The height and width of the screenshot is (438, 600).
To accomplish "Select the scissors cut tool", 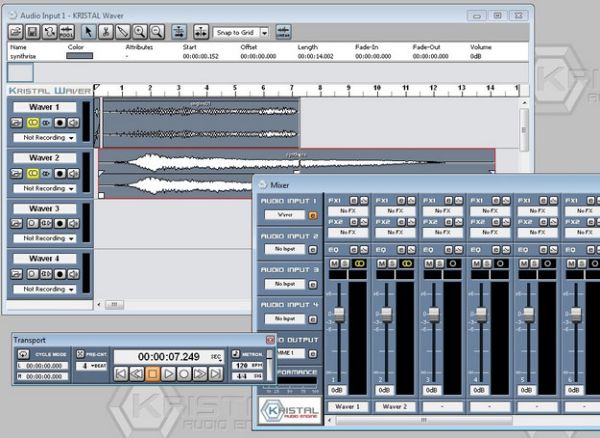I will tap(106, 32).
